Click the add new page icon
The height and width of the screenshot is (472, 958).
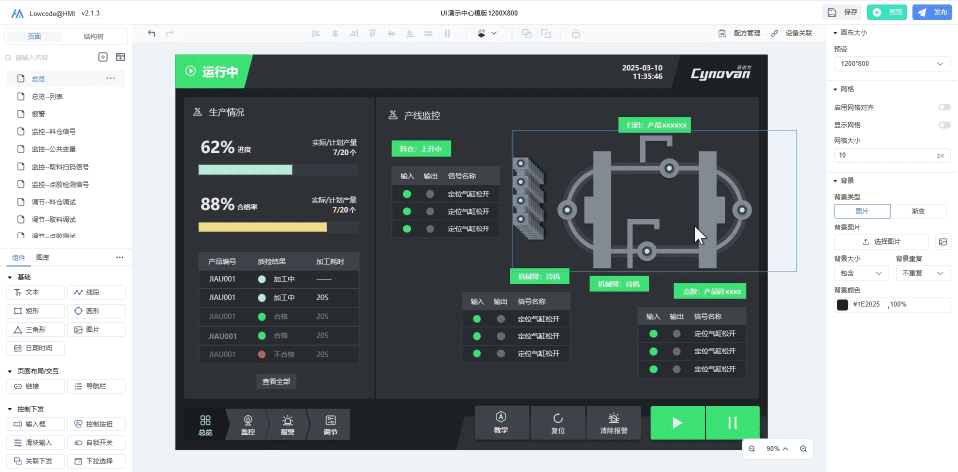pos(102,57)
